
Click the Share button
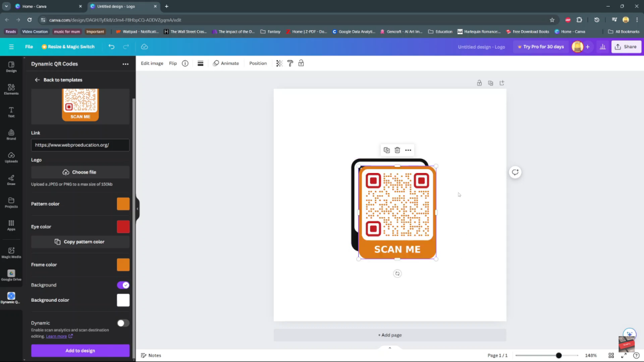pyautogui.click(x=625, y=47)
